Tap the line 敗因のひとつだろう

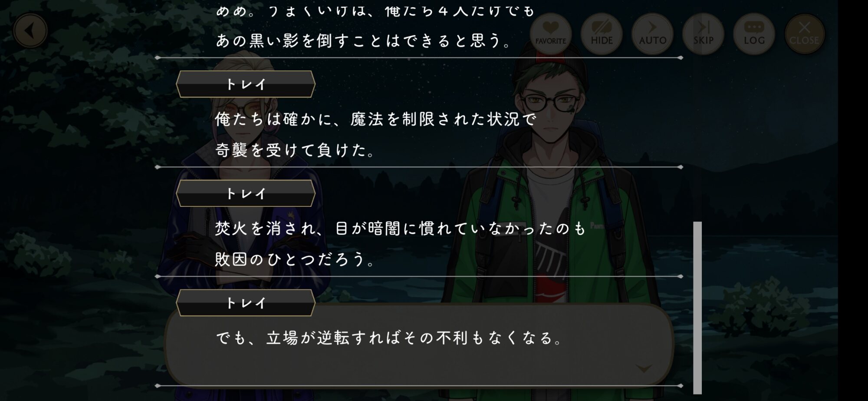click(295, 259)
